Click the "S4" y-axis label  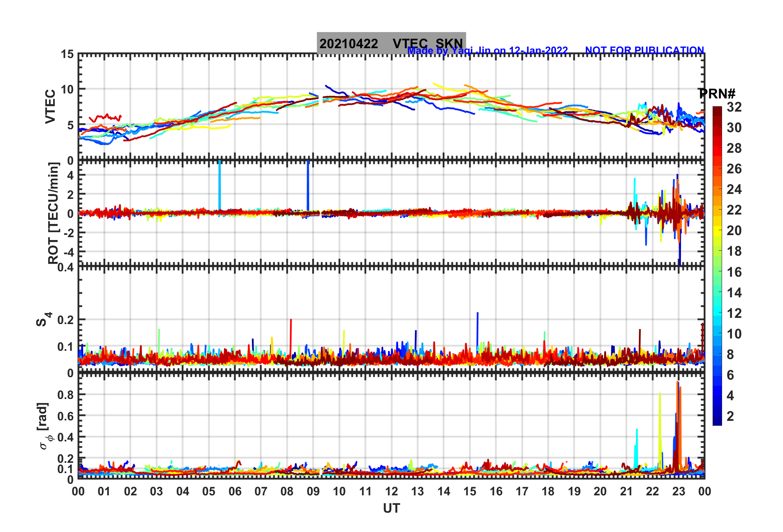[x=44, y=319]
